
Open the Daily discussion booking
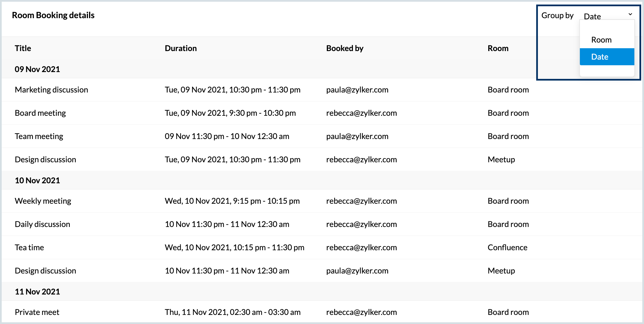point(42,224)
